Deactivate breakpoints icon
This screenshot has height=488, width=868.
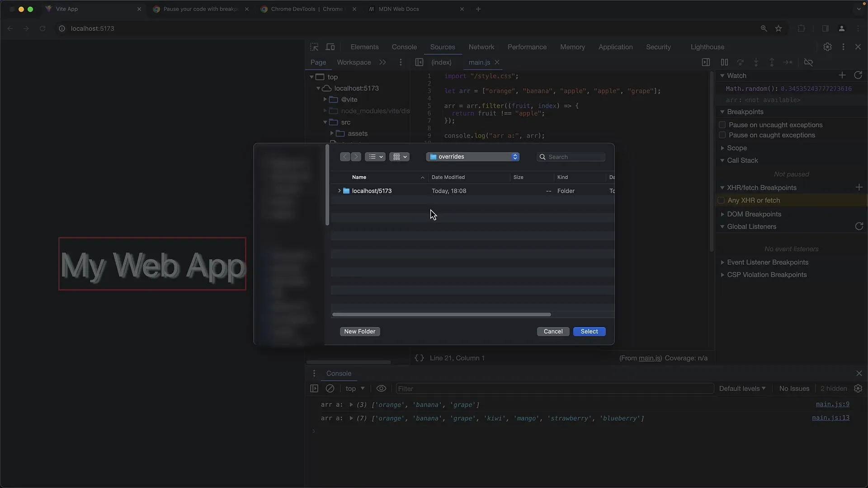click(808, 62)
